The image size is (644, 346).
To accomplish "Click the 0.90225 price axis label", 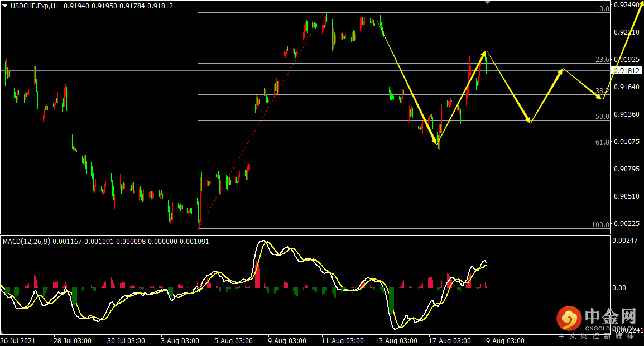I will (x=627, y=224).
